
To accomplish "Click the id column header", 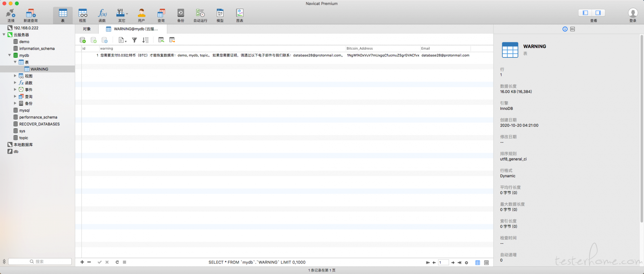I will tap(90, 48).
